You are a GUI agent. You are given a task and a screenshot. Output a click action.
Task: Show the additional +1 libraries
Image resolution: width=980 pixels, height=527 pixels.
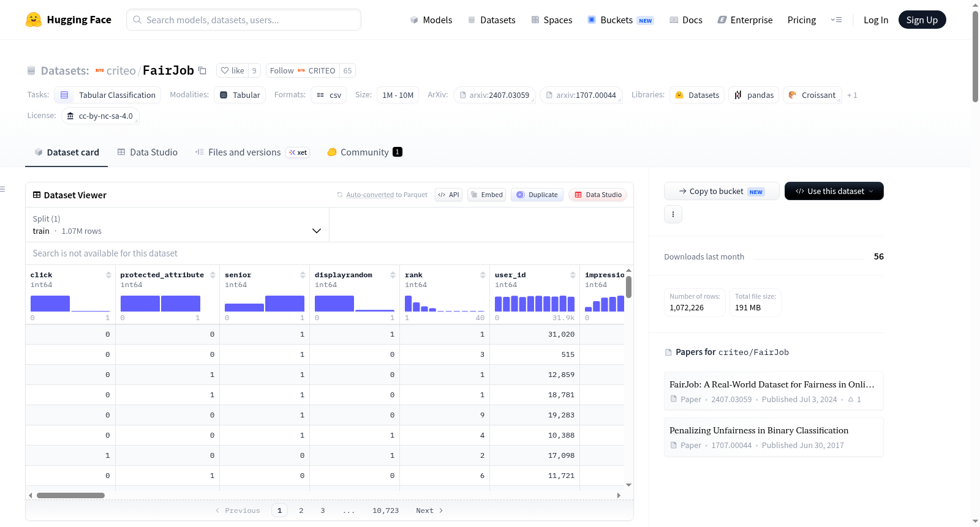pyautogui.click(x=852, y=95)
